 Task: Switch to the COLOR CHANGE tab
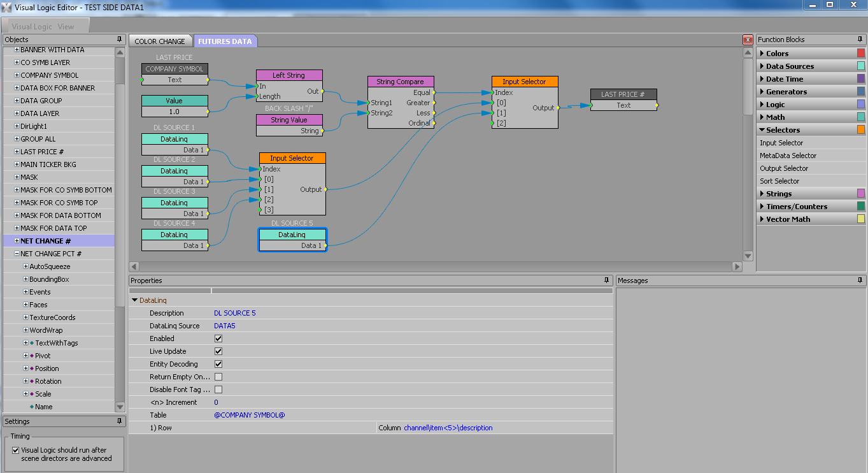click(160, 41)
